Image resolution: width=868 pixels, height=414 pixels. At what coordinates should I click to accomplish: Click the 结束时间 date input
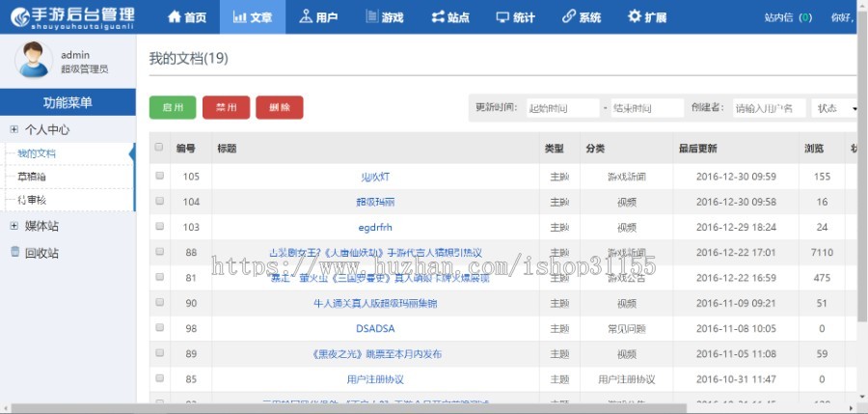(648, 108)
